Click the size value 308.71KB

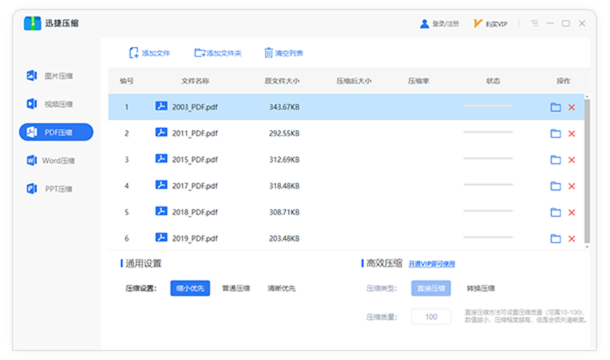pyautogui.click(x=284, y=212)
